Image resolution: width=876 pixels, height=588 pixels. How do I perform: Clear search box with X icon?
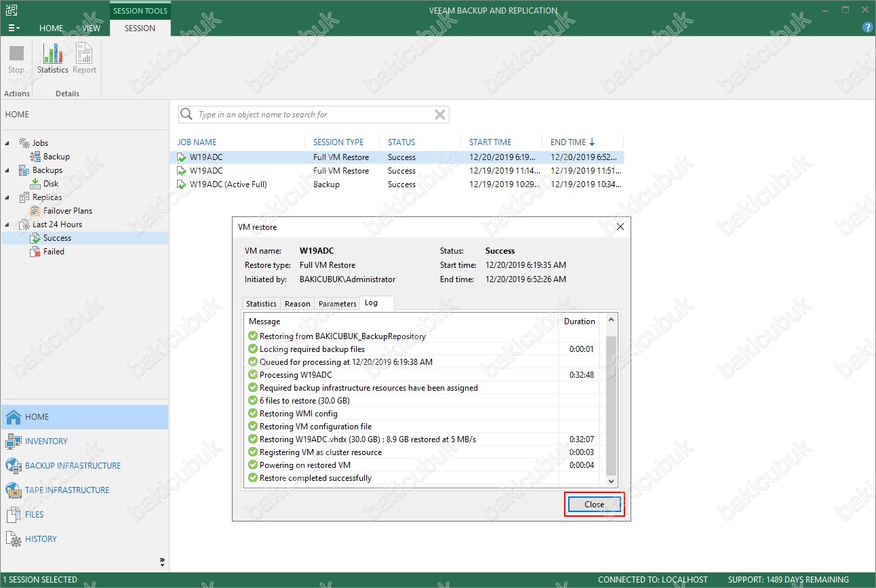tap(440, 115)
